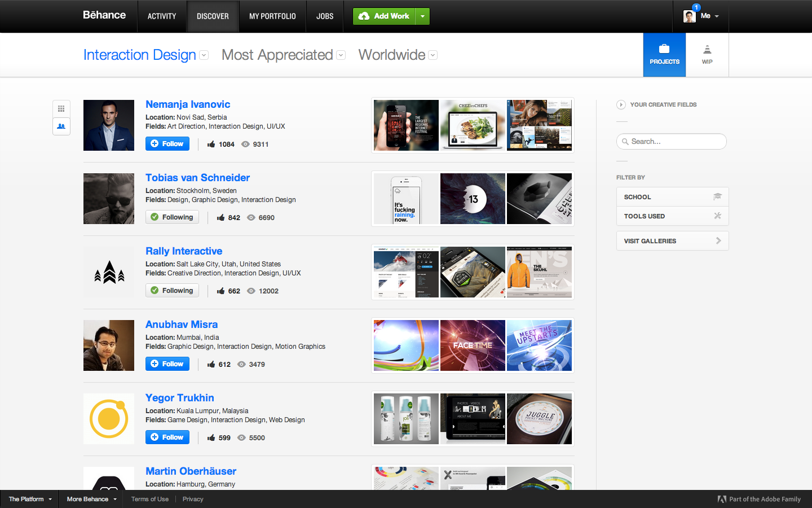812x508 pixels.
Task: Open My Portfolio
Action: tap(272, 16)
